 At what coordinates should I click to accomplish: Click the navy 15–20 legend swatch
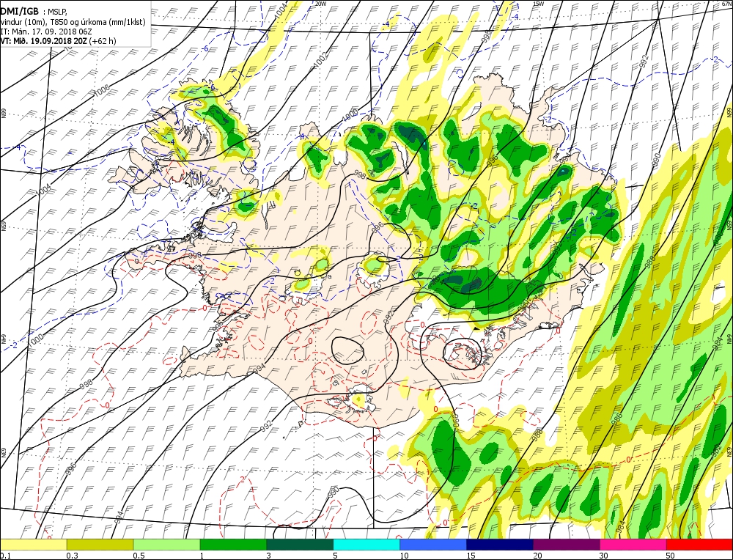[x=500, y=544]
